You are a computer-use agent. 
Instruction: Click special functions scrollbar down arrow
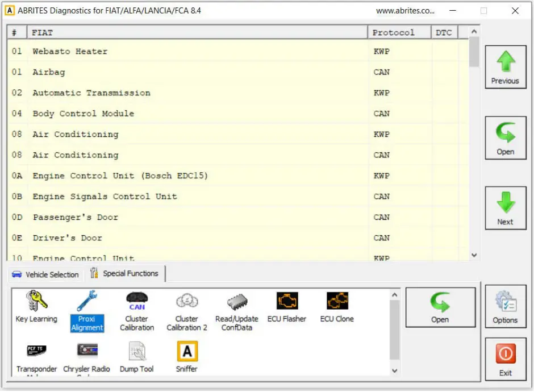coord(395,371)
